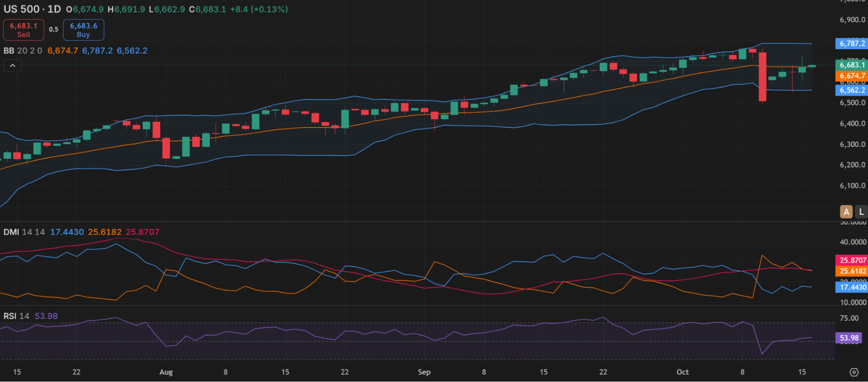This screenshot has width=868, height=382.
Task: Click the Sep marker on time axis
Action: point(424,372)
